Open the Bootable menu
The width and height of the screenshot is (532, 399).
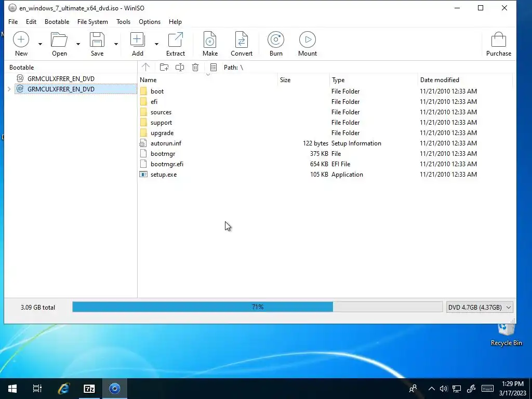pos(57,22)
